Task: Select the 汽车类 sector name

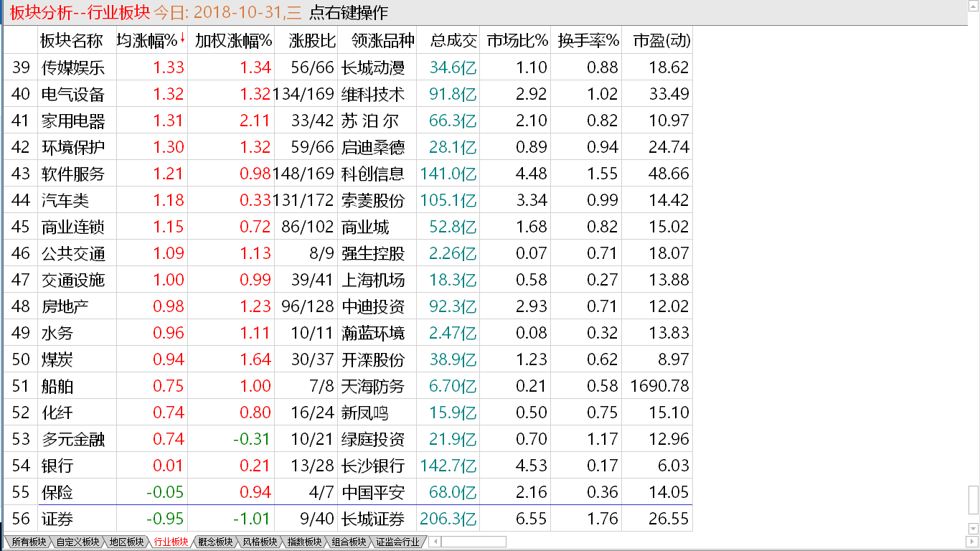Action: click(65, 200)
